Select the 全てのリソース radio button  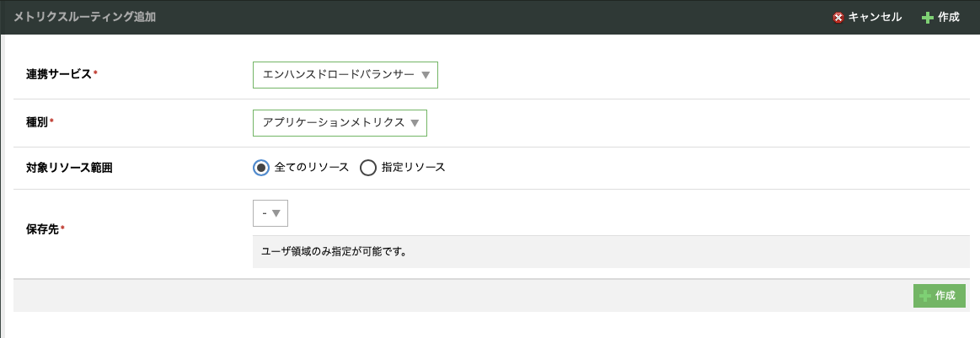pos(261,168)
